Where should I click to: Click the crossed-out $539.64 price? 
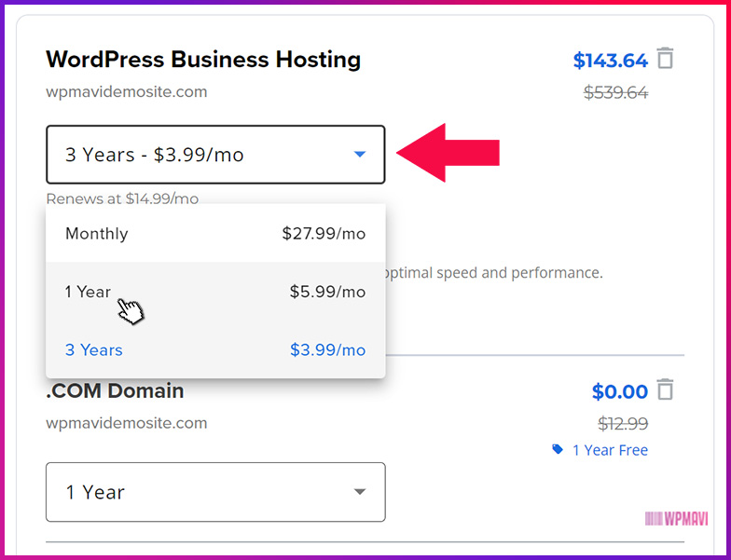tap(615, 92)
